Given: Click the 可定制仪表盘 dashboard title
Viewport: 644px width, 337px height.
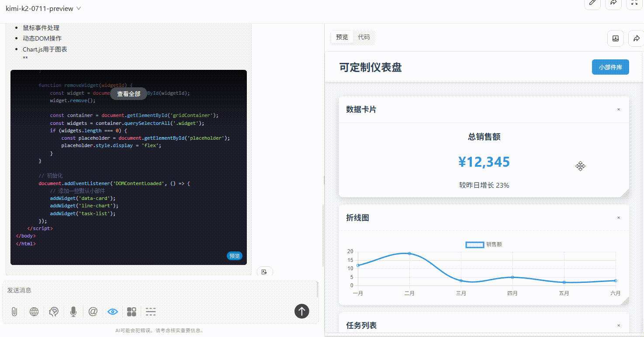Looking at the screenshot, I should [x=370, y=67].
